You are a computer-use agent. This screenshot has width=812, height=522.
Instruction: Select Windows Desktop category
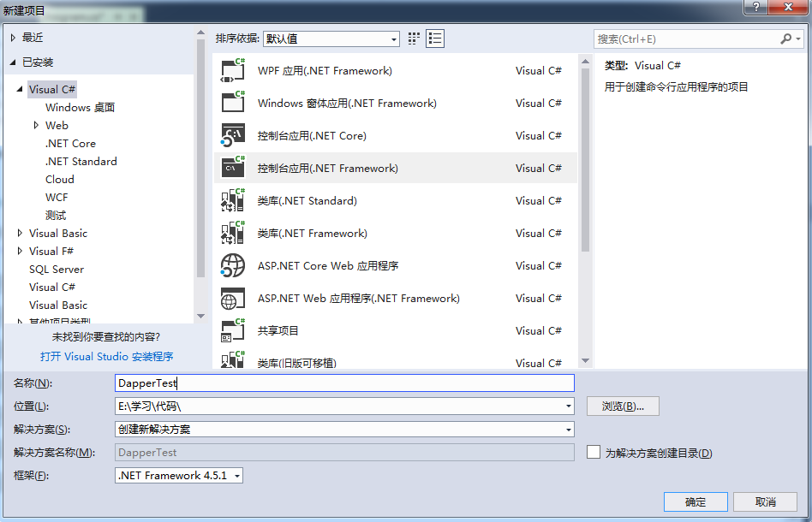[x=80, y=108]
